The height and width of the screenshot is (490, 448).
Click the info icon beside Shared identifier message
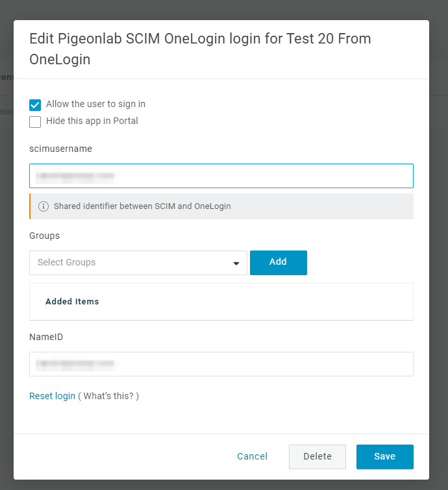pos(44,206)
